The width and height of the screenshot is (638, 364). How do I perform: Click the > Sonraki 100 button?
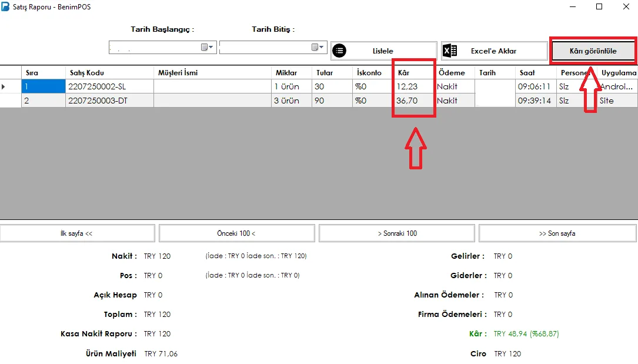coord(397,233)
